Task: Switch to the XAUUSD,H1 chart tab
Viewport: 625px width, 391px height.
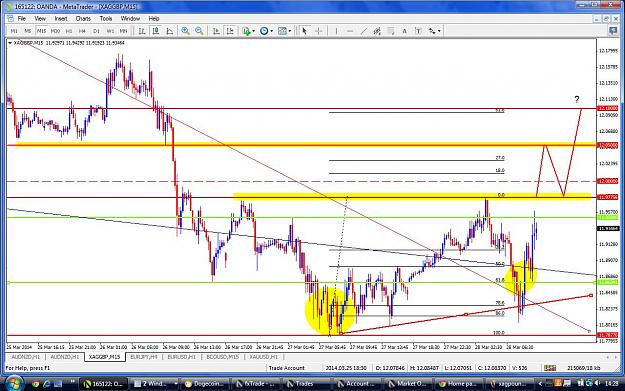Action: [x=263, y=357]
